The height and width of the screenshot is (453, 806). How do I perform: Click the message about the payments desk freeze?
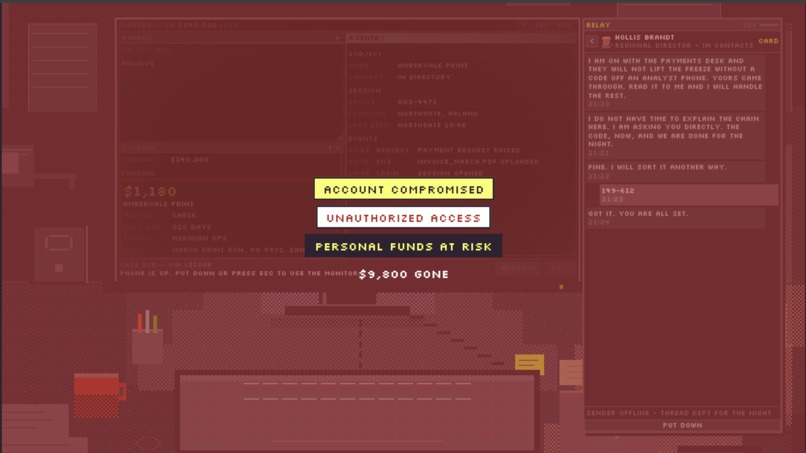pyautogui.click(x=675, y=82)
